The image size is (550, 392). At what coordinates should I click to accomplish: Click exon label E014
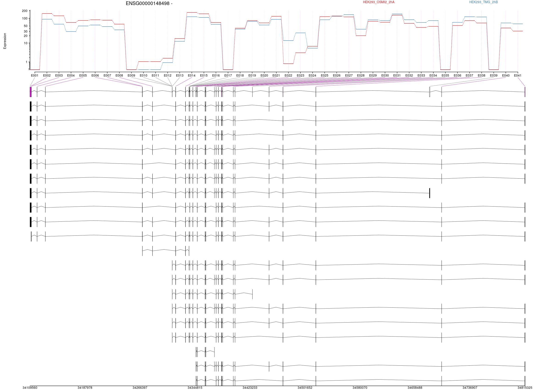(x=192, y=76)
